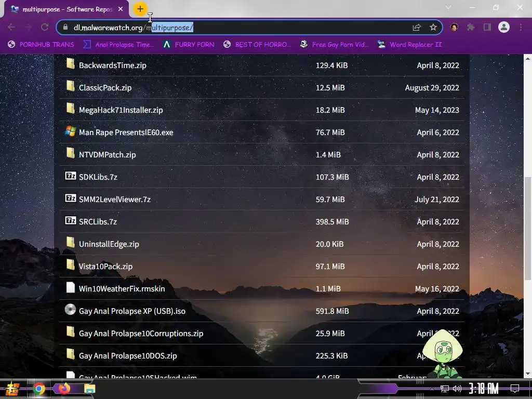The image size is (532, 399).
Task: Click the size value '398.5 MiB'
Action: click(x=332, y=222)
